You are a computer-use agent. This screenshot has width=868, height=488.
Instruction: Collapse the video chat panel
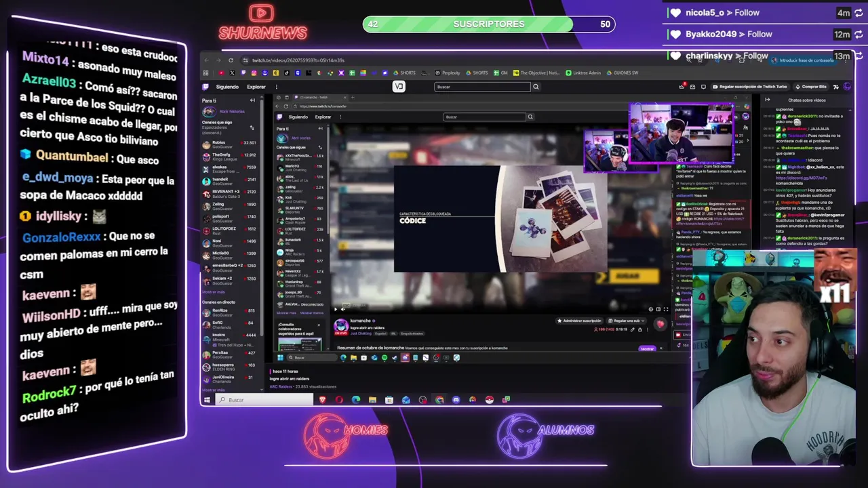point(767,100)
